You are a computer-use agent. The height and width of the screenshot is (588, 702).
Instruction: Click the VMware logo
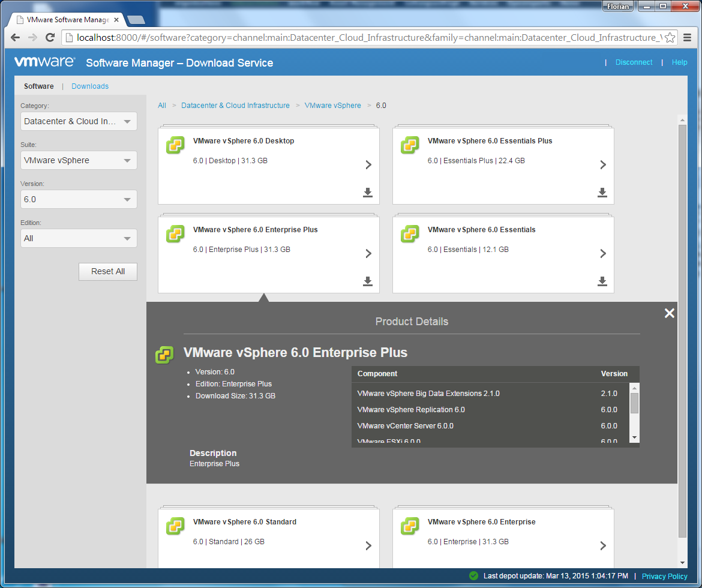click(x=45, y=62)
